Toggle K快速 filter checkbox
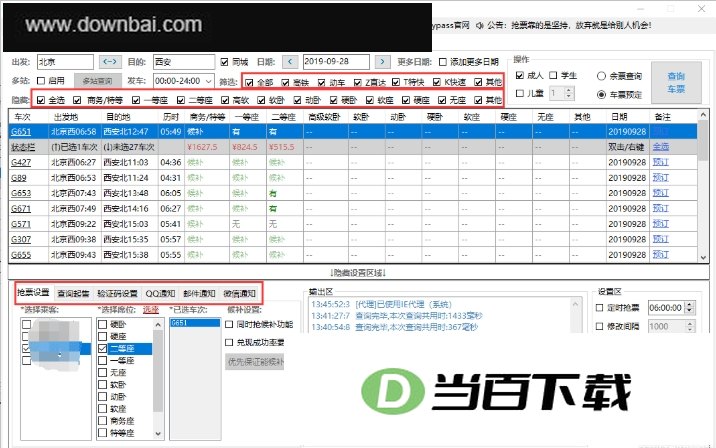 [437, 83]
